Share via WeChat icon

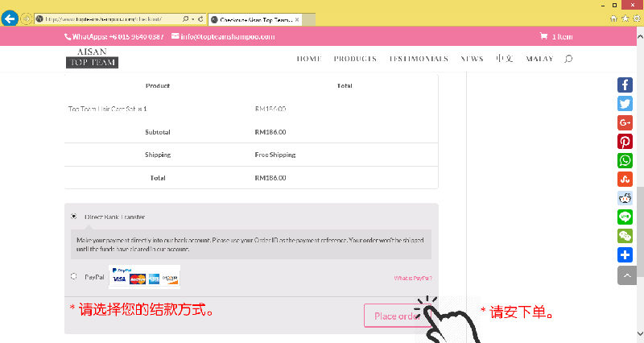(x=625, y=236)
